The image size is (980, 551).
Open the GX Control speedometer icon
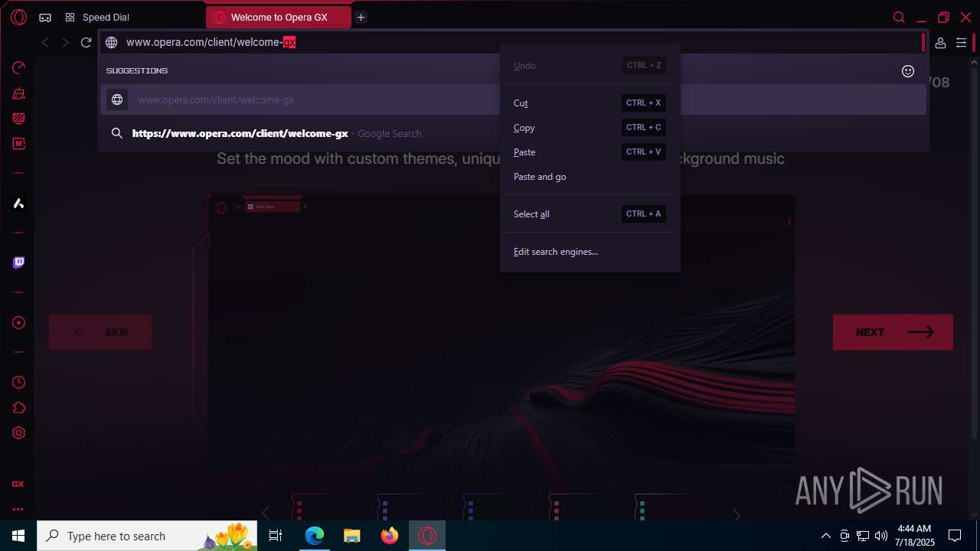tap(18, 68)
